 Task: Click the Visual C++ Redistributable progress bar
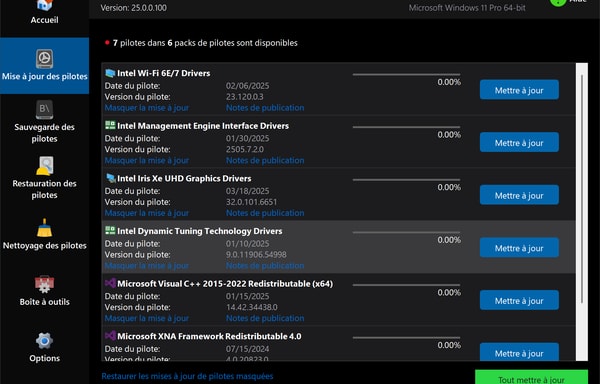[x=406, y=285]
